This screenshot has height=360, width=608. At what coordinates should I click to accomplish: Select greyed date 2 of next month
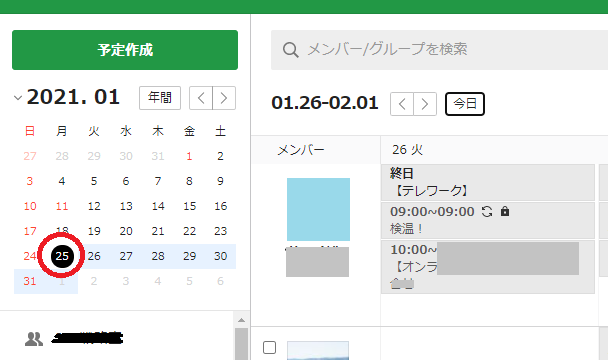pos(94,281)
